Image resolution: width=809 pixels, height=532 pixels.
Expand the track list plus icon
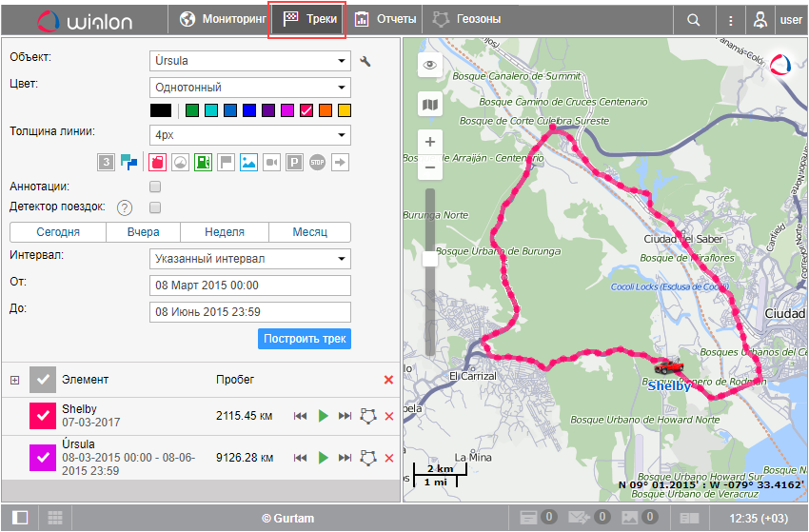click(14, 381)
